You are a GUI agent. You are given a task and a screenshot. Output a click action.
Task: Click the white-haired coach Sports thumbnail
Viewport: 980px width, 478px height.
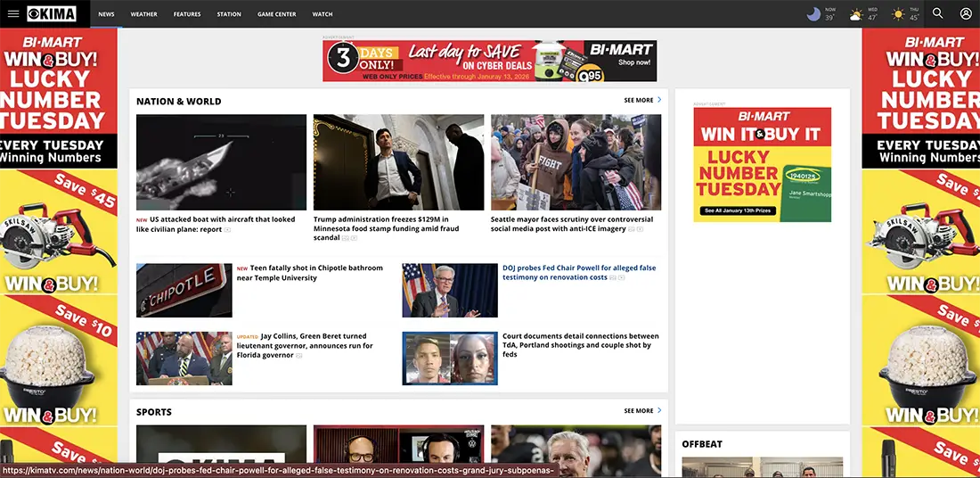click(576, 451)
